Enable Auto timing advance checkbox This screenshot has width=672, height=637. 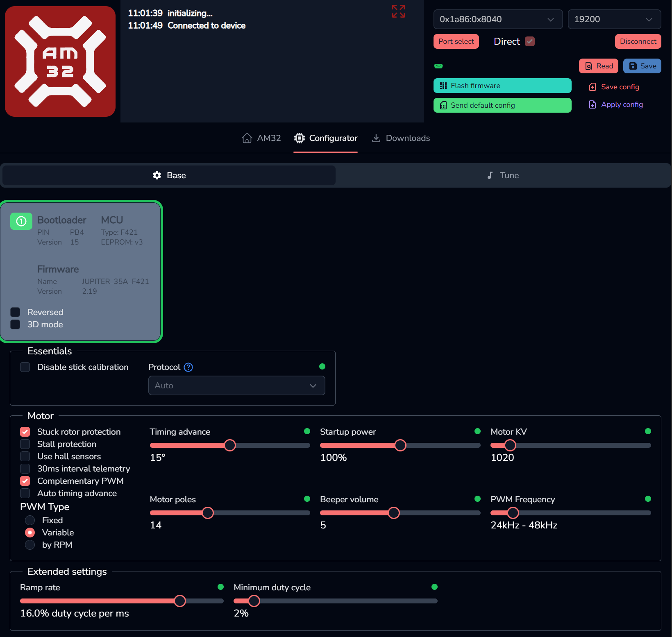tap(25, 493)
